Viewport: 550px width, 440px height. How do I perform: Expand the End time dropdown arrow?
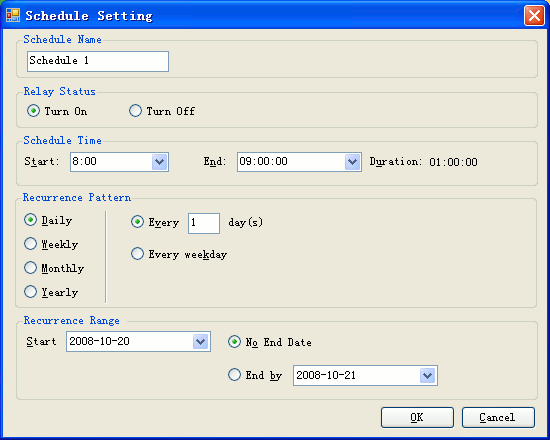coord(353,162)
